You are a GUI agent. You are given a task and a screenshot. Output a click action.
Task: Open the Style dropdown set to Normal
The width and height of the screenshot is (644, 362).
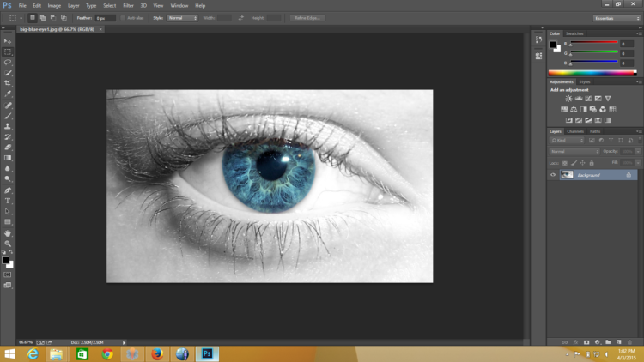click(x=182, y=18)
